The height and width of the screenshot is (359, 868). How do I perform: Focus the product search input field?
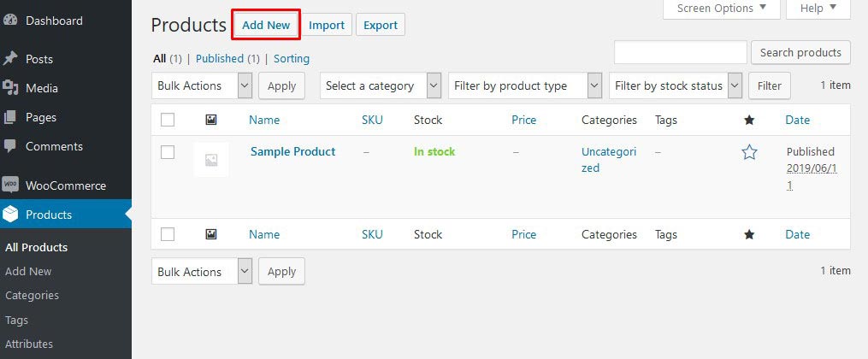681,52
